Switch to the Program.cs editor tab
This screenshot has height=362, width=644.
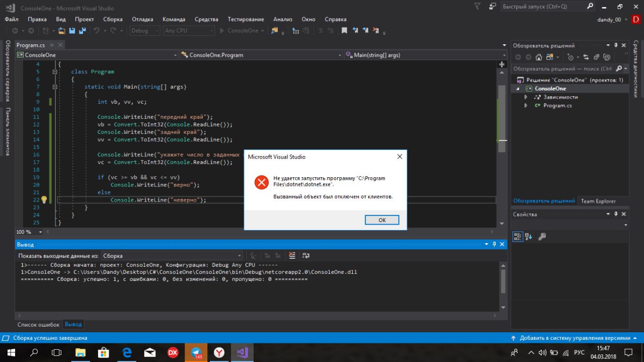point(31,45)
